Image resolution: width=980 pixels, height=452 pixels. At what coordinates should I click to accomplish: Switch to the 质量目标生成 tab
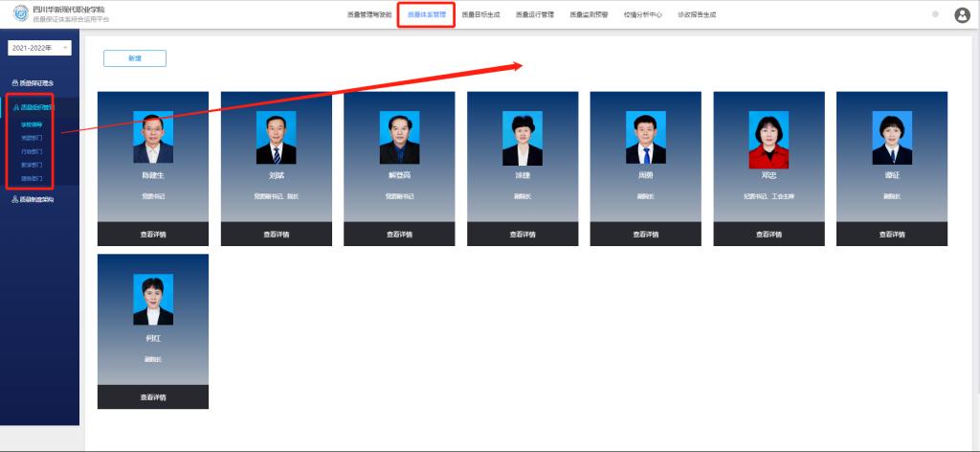(480, 15)
